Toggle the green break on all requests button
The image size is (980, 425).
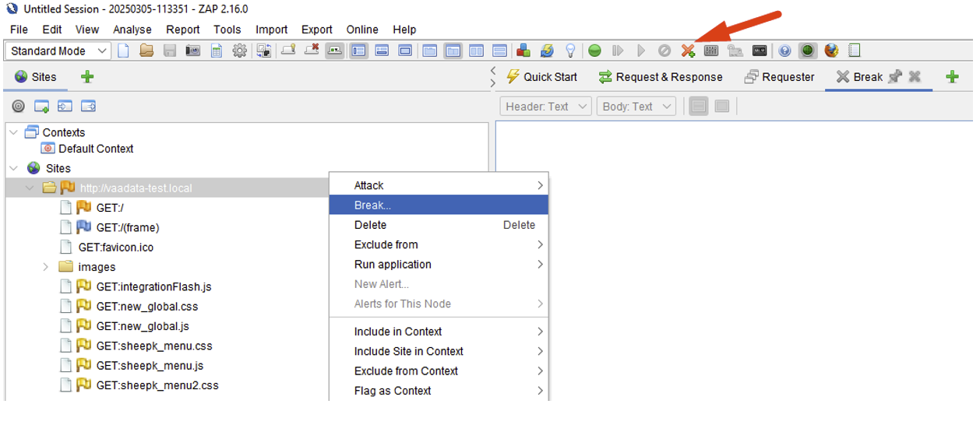tap(594, 51)
